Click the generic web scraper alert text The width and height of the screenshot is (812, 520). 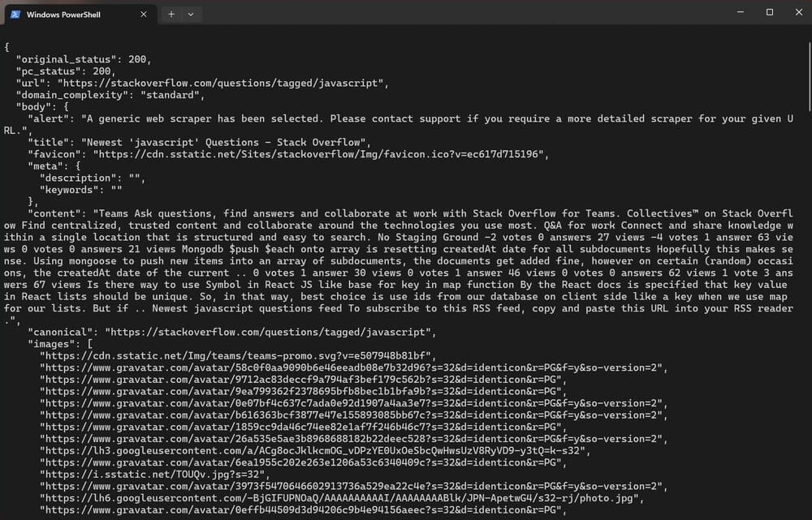click(x=244, y=118)
